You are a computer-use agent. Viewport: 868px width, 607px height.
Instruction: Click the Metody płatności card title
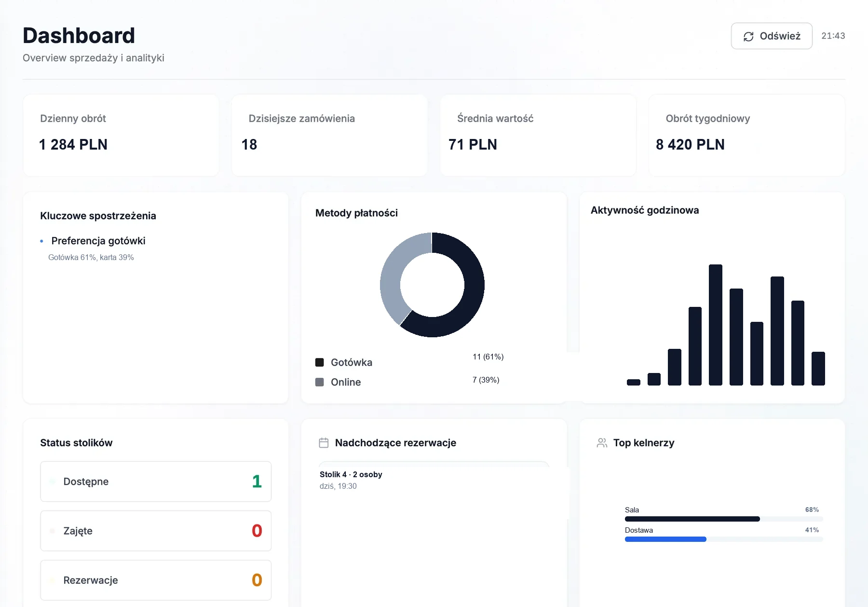pos(356,213)
